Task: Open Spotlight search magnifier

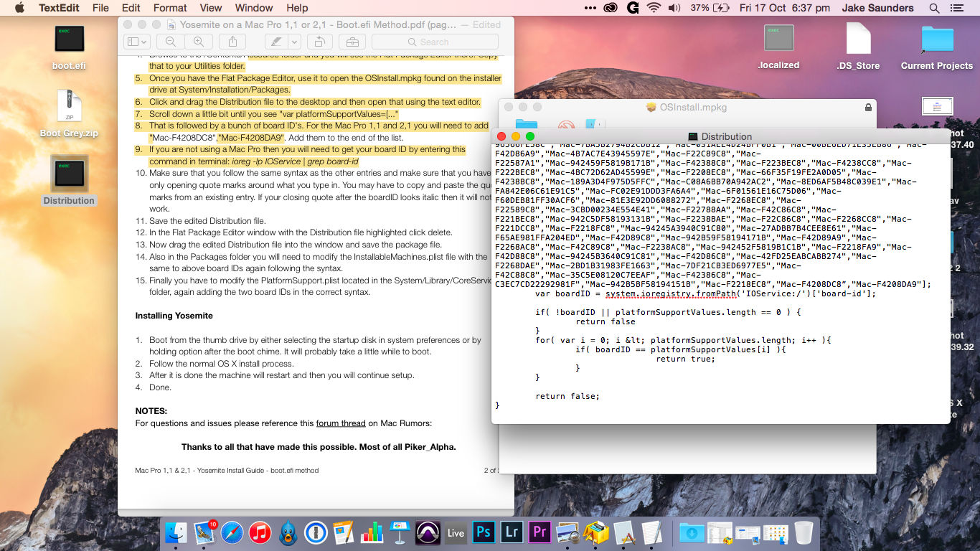Action: [934, 8]
